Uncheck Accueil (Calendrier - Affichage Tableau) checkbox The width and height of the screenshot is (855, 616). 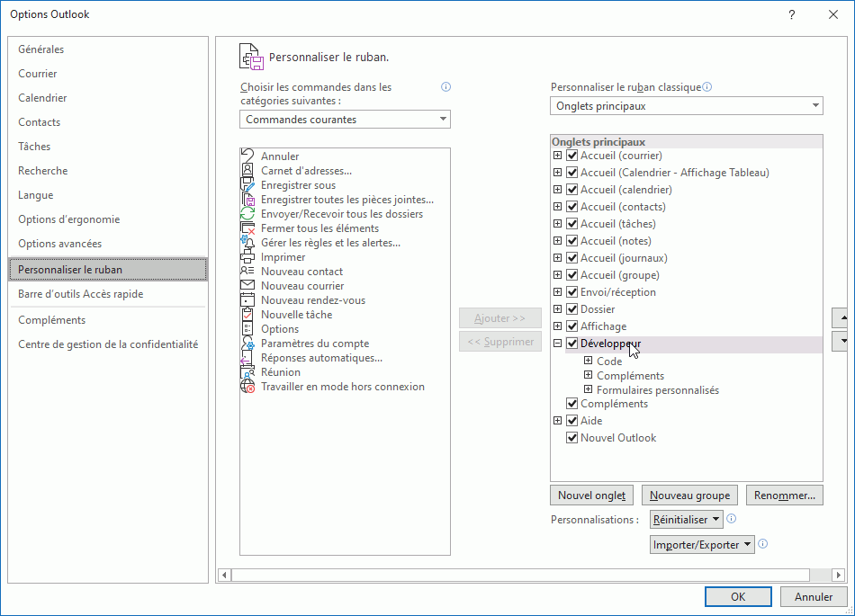(572, 172)
